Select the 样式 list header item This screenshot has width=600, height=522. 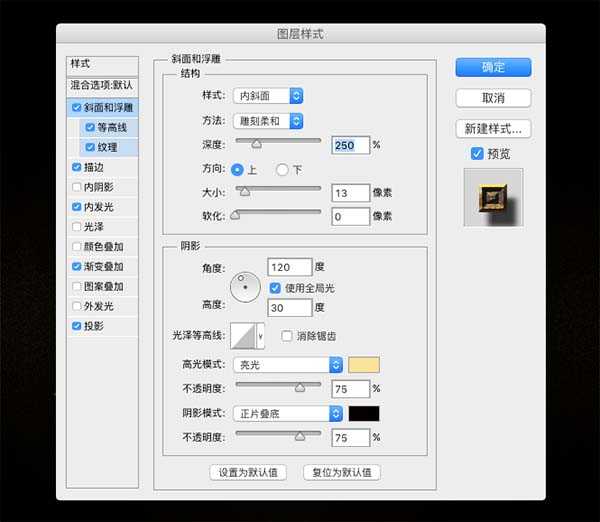coord(102,65)
